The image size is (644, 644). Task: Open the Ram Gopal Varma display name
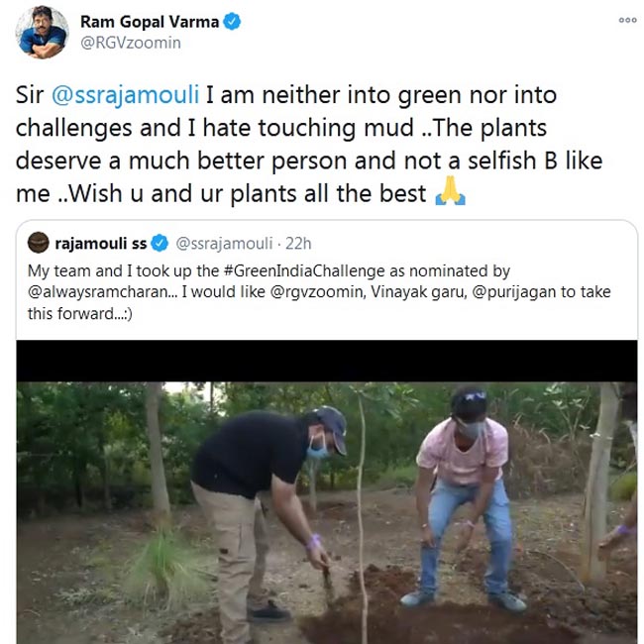click(x=150, y=22)
